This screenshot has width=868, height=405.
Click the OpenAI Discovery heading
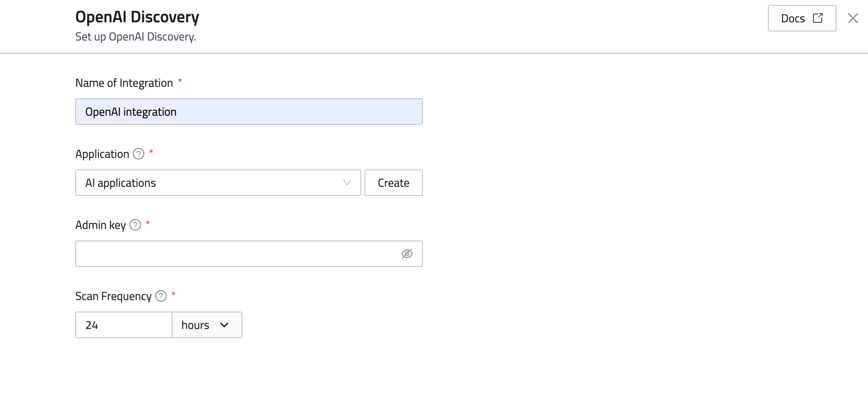(x=137, y=17)
